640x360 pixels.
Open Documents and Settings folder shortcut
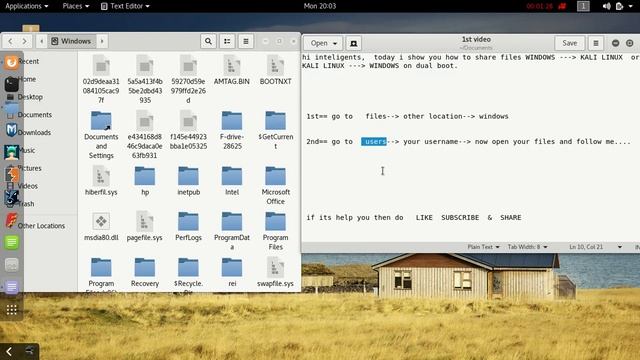pos(101,135)
